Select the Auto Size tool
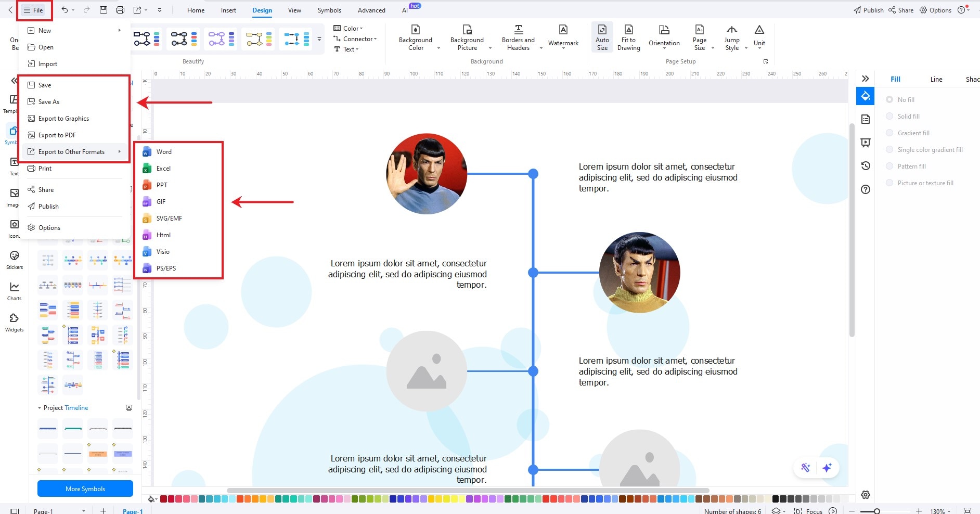 [602, 37]
